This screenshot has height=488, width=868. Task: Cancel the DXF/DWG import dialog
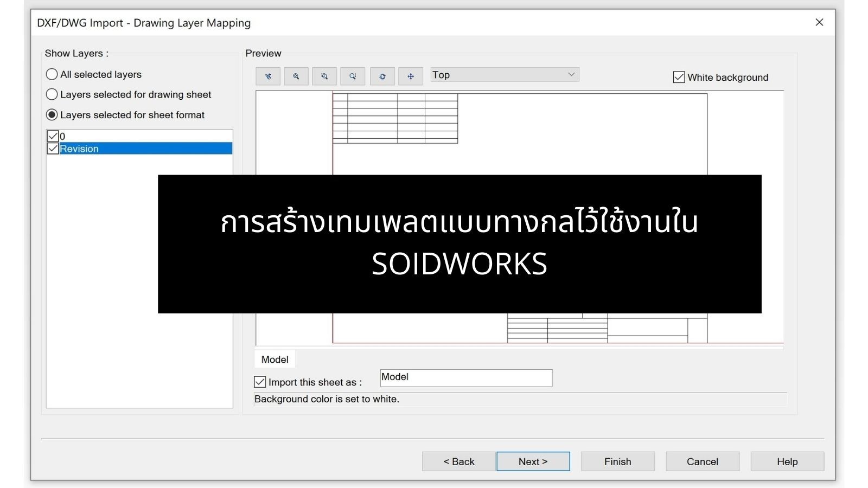pyautogui.click(x=703, y=461)
